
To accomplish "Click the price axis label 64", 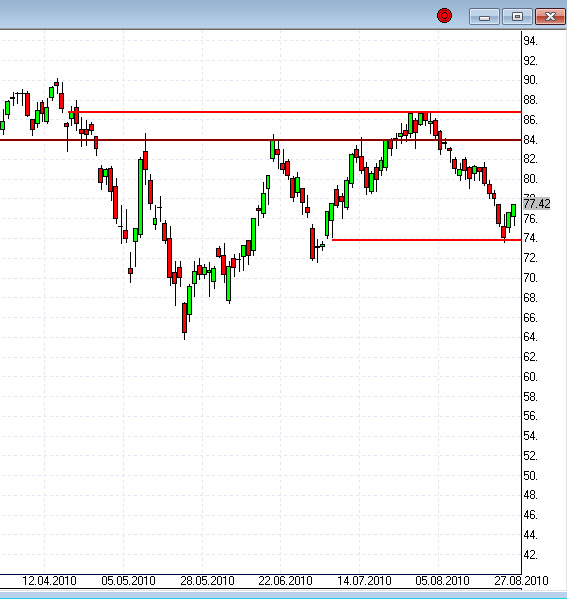I will (x=530, y=337).
